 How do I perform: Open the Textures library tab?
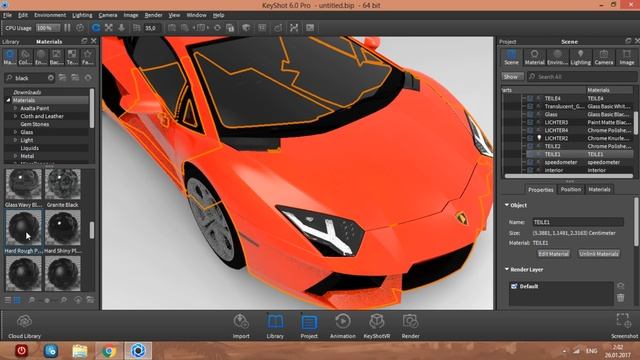72,57
